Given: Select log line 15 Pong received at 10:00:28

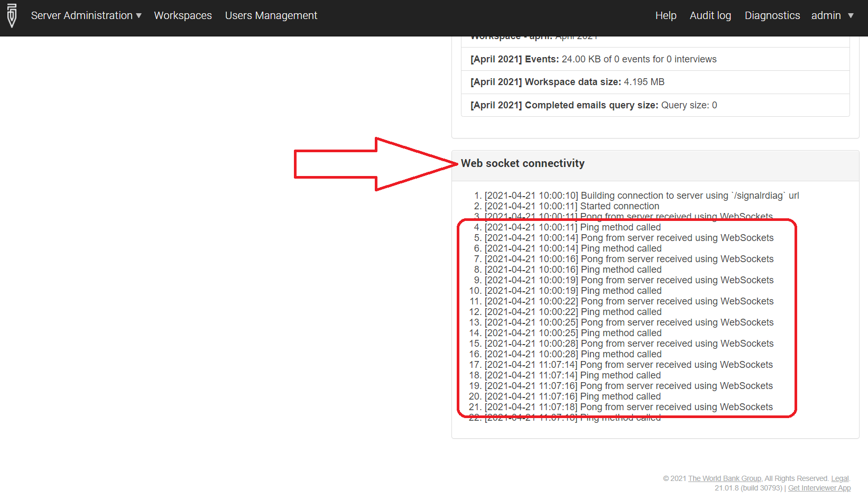Looking at the screenshot, I should pos(629,344).
